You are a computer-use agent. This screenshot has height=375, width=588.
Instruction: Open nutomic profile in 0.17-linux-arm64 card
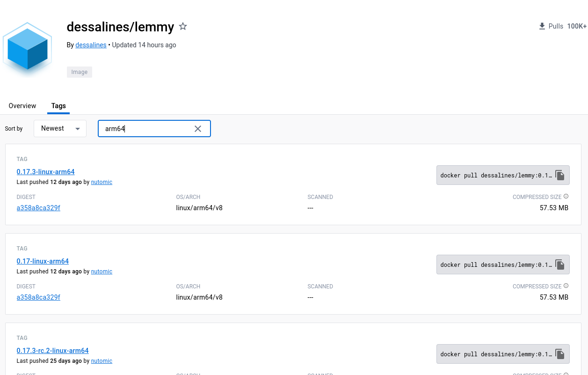[x=102, y=272]
